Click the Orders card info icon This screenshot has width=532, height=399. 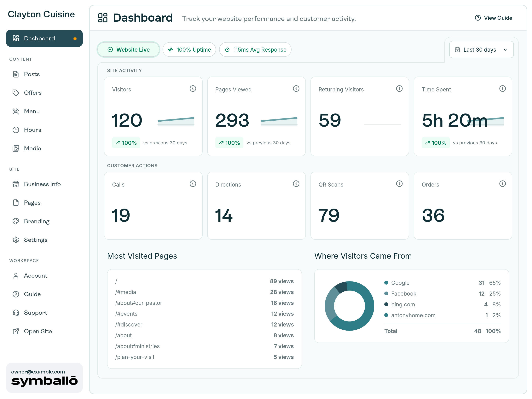pyautogui.click(x=502, y=184)
